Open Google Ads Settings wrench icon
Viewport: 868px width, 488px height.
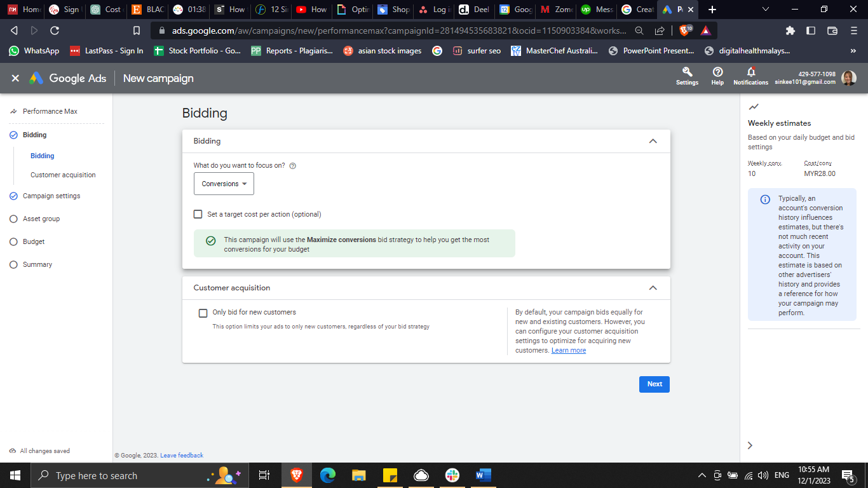(x=687, y=72)
